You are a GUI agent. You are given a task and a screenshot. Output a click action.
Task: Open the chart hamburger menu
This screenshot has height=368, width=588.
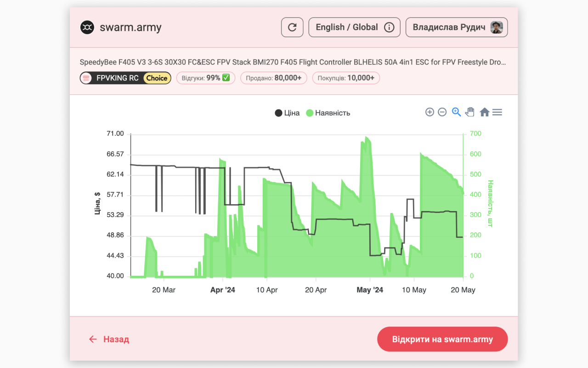tap(497, 112)
